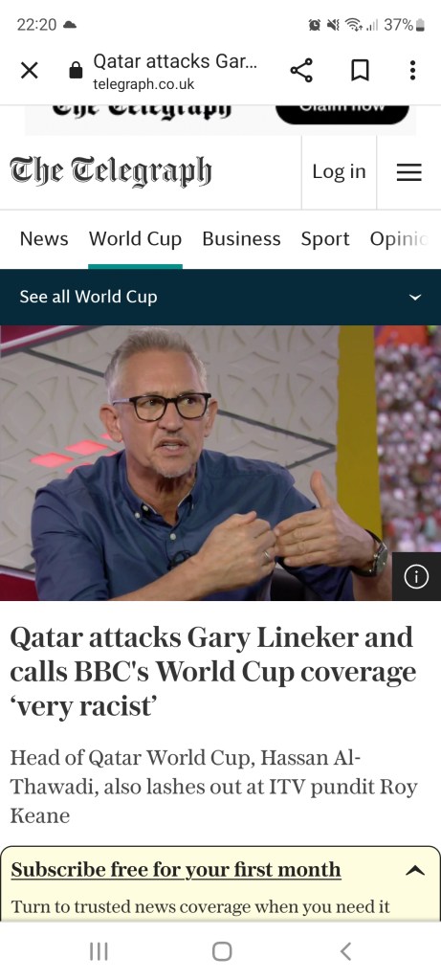
Task: Tap the share icon in browser bar
Action: [301, 70]
